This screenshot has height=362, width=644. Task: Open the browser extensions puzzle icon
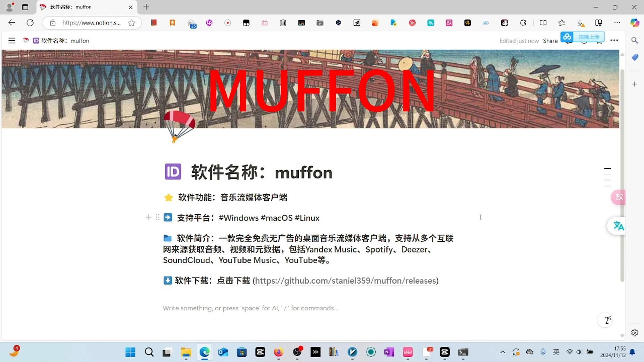click(x=523, y=23)
